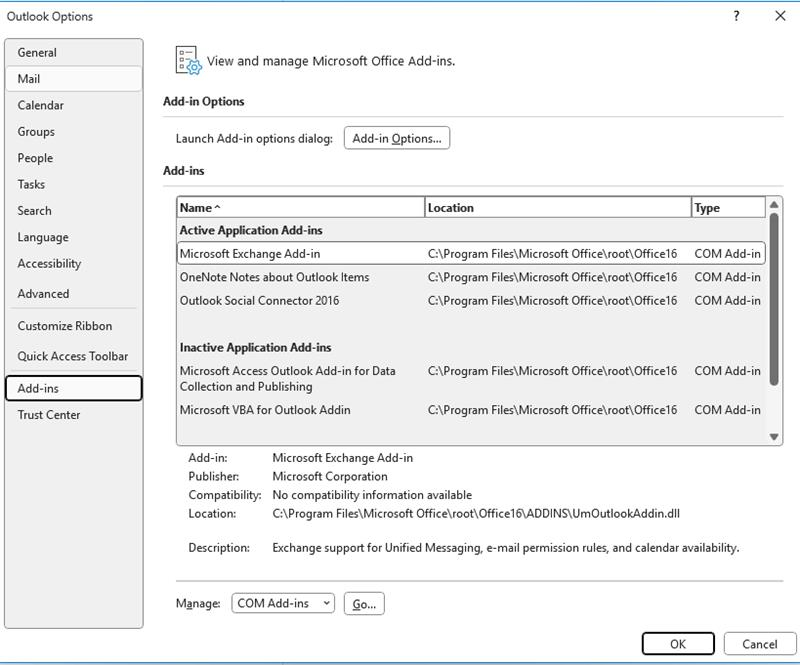Select Accessibility options

pos(73,264)
